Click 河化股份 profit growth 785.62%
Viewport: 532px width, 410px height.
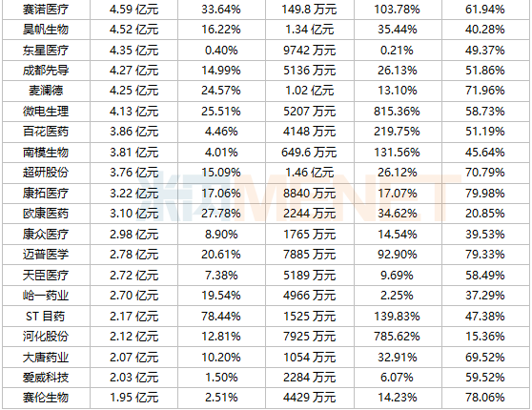coord(397,337)
